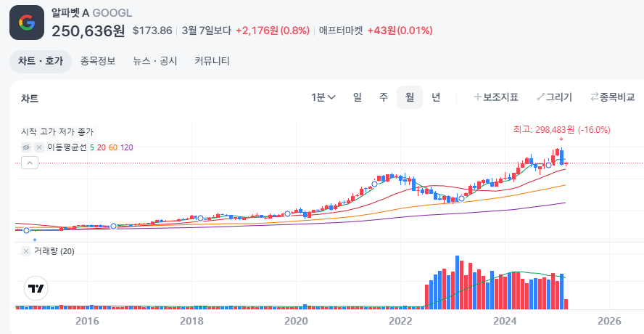Click the orange 60 moving average period
644x334 pixels.
113,147
